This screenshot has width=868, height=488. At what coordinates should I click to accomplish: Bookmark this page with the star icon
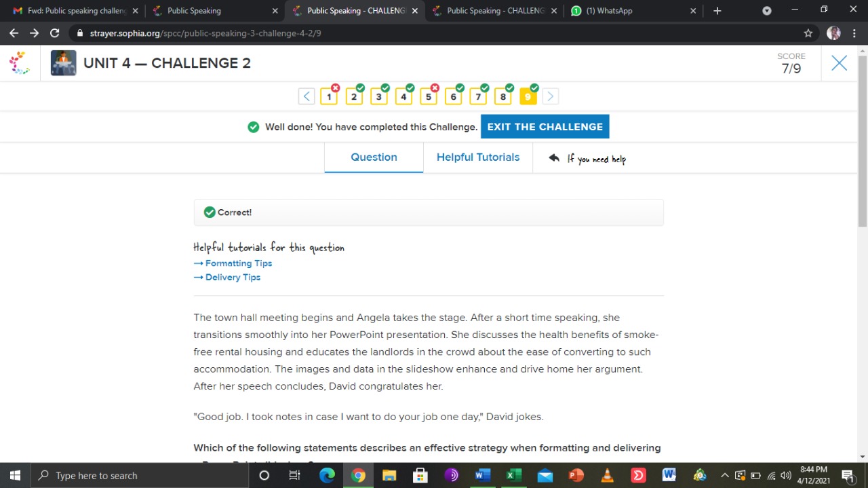click(808, 33)
